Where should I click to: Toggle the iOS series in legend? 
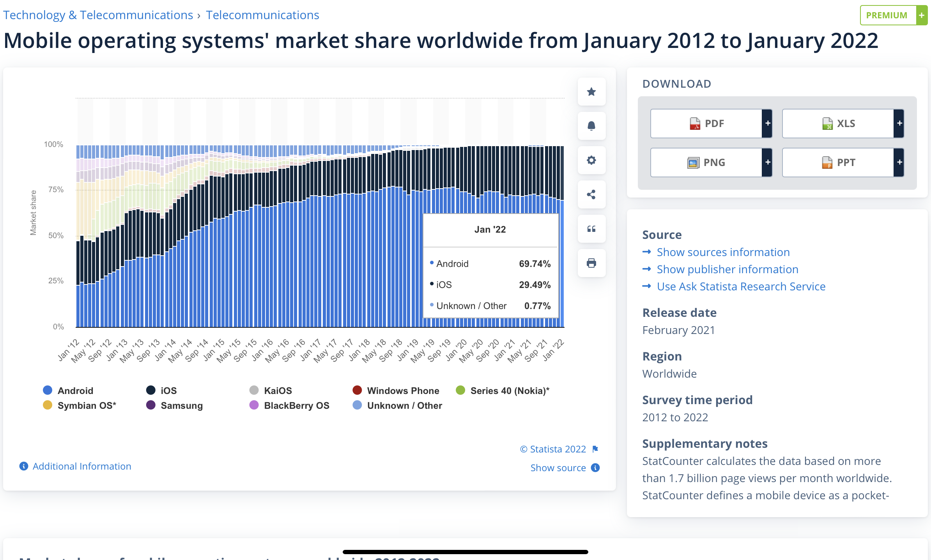tap(161, 390)
